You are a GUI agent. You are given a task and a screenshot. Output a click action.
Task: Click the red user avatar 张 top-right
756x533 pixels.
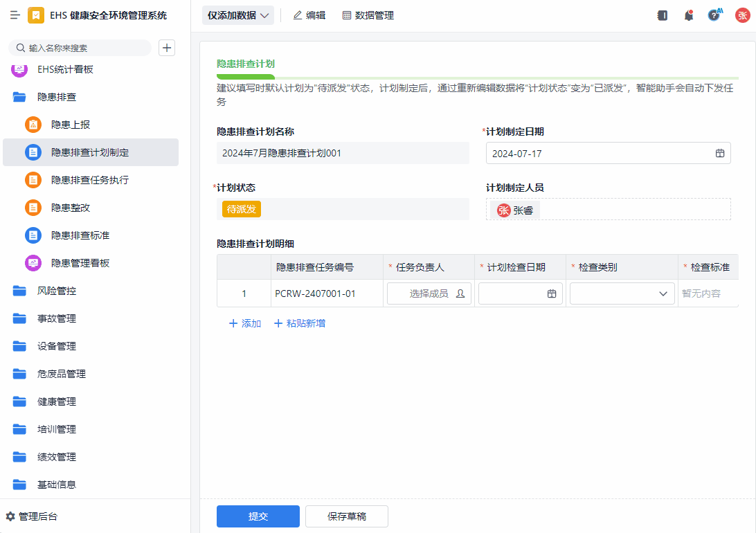click(742, 15)
